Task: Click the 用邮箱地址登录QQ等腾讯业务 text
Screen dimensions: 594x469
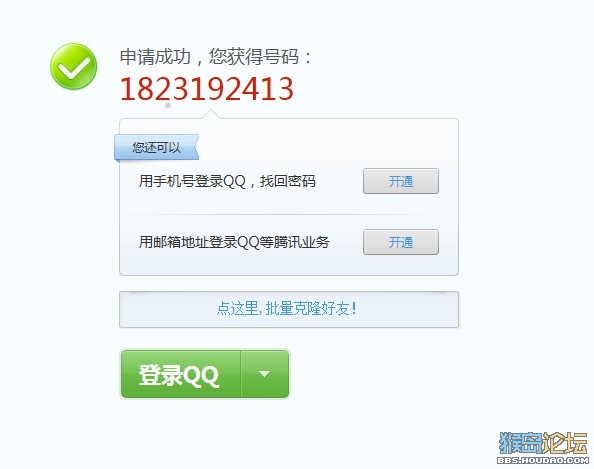Action: [x=234, y=242]
